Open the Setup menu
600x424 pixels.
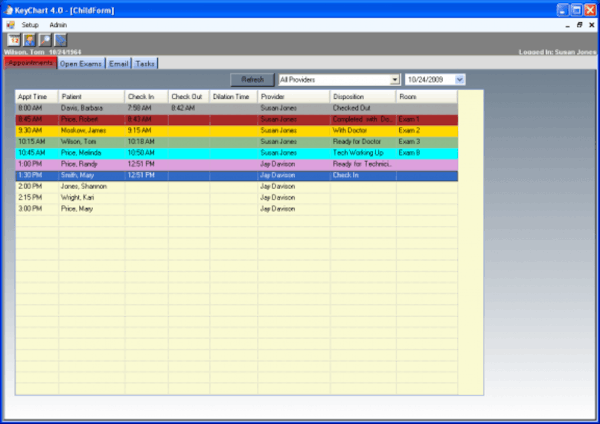pyautogui.click(x=30, y=24)
